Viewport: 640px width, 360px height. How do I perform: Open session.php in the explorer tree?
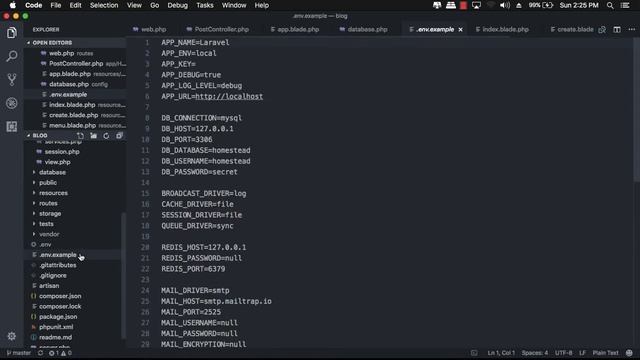pyautogui.click(x=62, y=151)
